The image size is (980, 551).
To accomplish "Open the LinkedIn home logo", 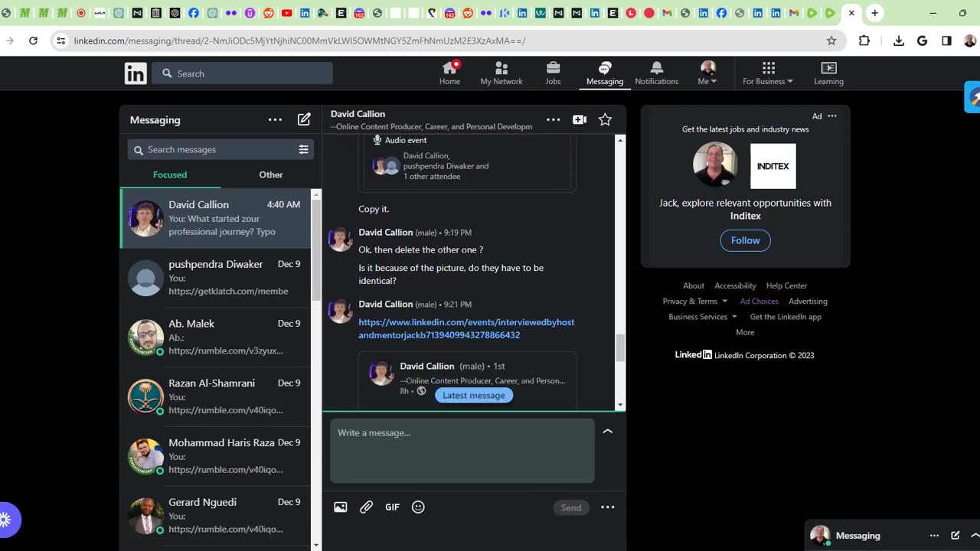I will pos(136,73).
